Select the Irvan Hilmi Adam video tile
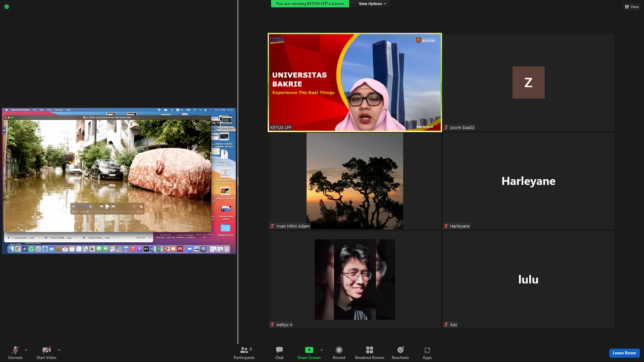This screenshot has width=644, height=362. (355, 181)
